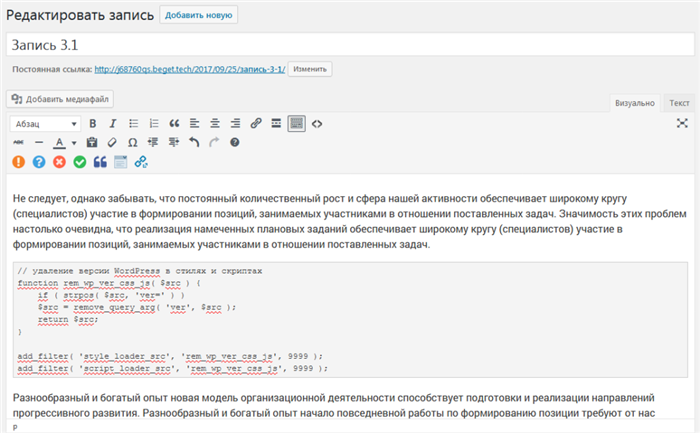Apply blockquote formatting from first toolbar row
This screenshot has width=700, height=433.
pyautogui.click(x=174, y=124)
